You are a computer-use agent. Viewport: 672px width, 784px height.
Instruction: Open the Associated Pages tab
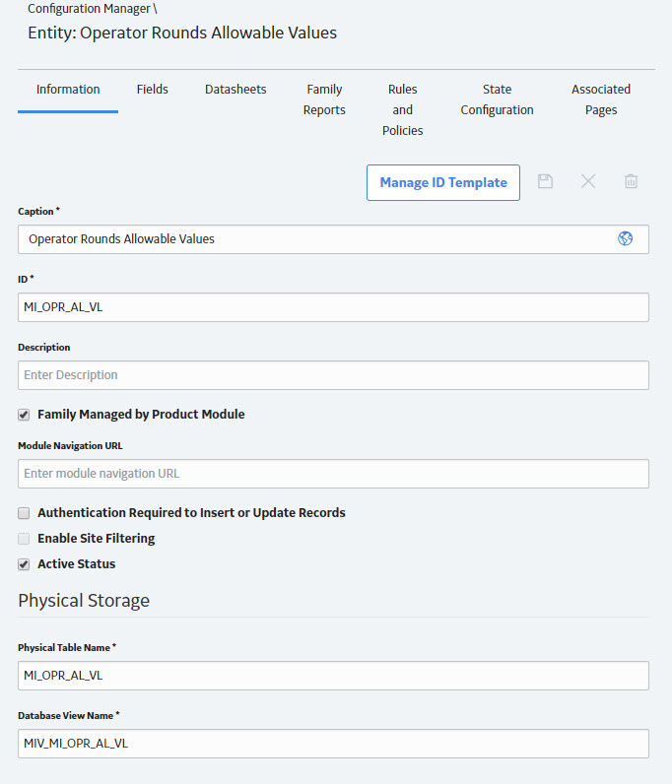pos(601,99)
